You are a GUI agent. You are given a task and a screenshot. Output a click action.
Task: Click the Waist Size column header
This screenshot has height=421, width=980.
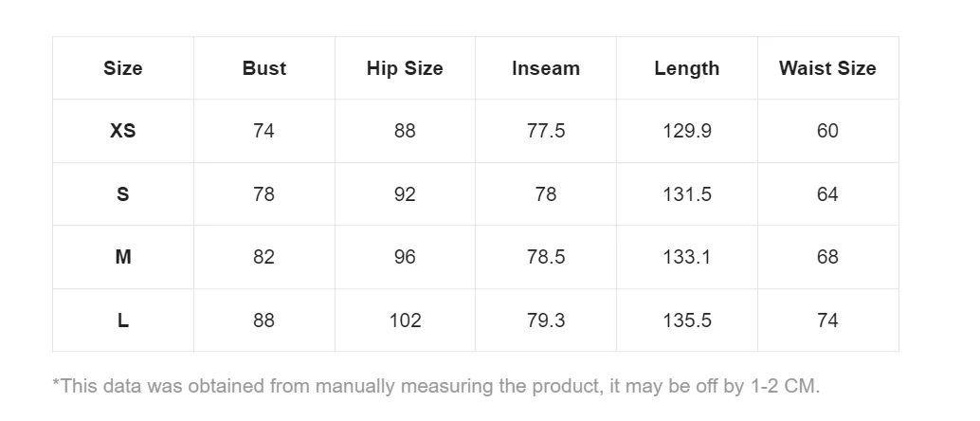(827, 68)
